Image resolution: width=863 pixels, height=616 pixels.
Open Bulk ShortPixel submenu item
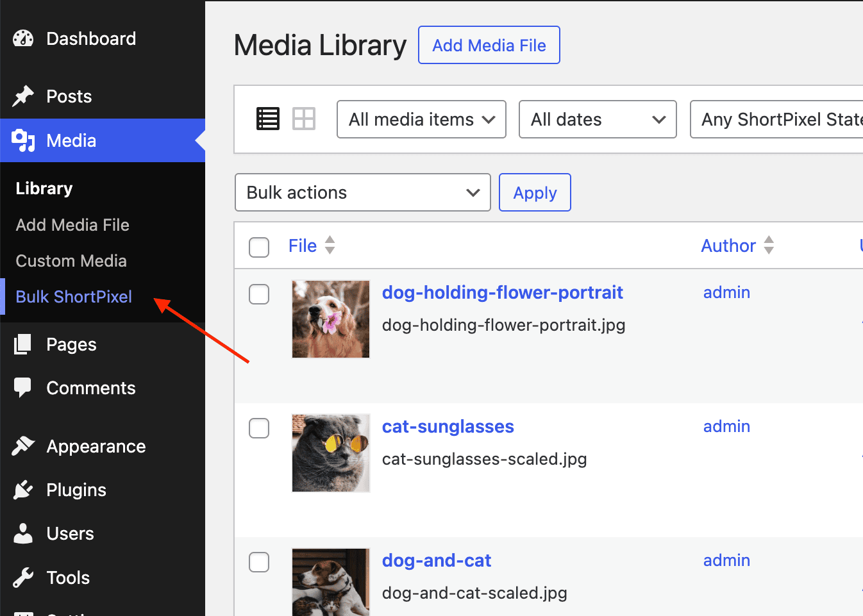pos(74,297)
